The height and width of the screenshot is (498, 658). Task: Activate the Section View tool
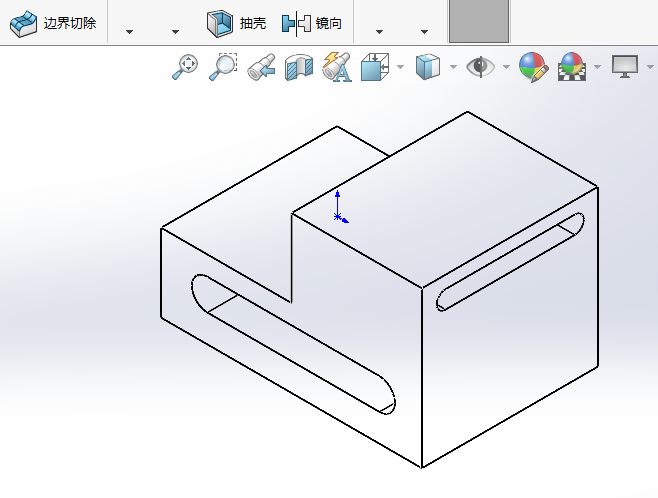coord(298,67)
